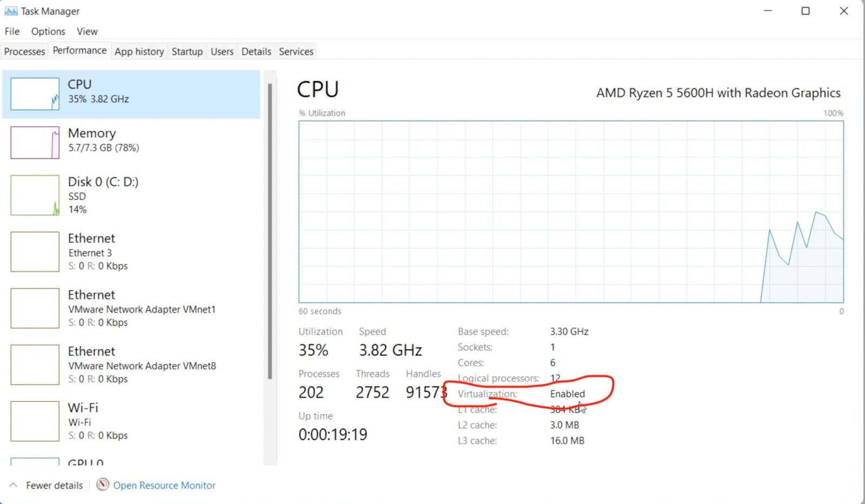Click the Up time value 0:00:19:19
Image resolution: width=865 pixels, height=504 pixels.
pyautogui.click(x=332, y=434)
